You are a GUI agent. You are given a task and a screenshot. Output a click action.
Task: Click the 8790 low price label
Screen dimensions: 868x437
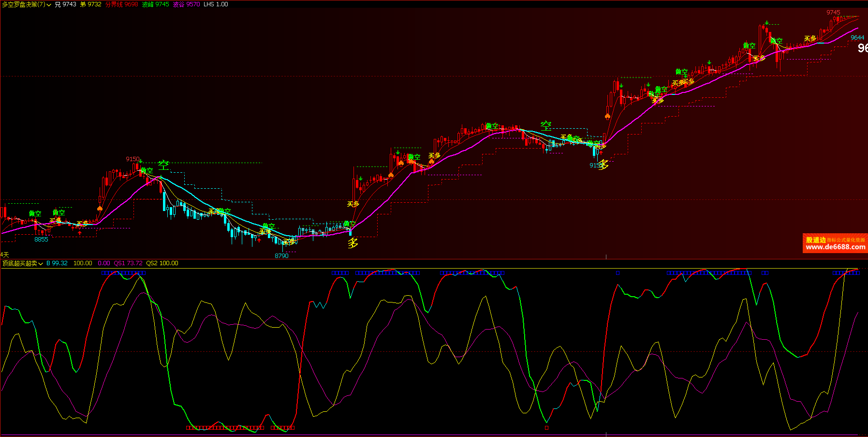pos(281,256)
